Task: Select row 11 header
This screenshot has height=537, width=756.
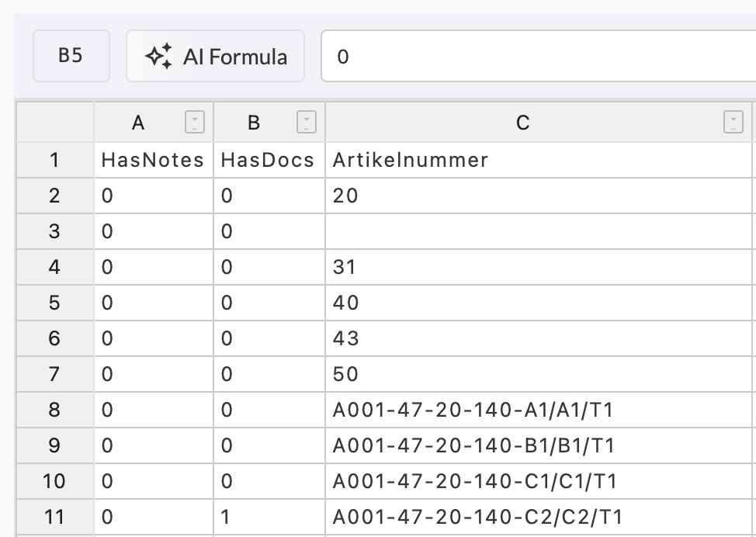Action: 55,518
